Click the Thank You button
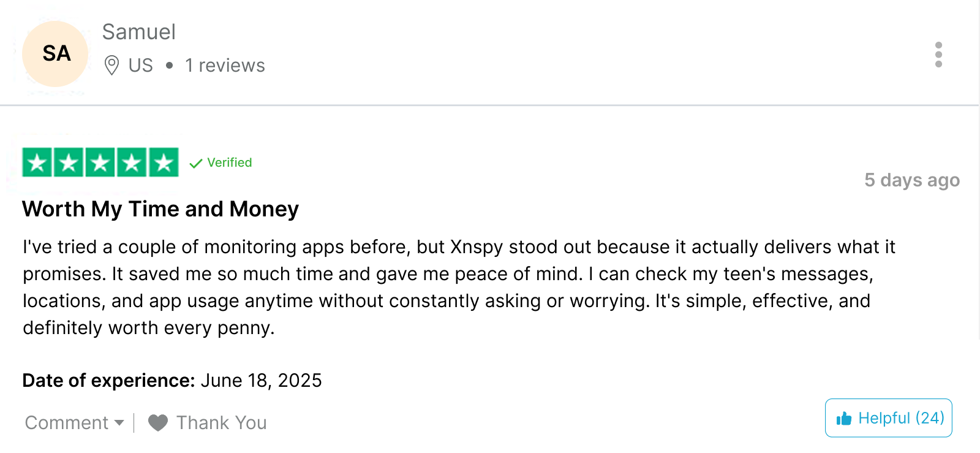980x453 pixels. pyautogui.click(x=208, y=422)
